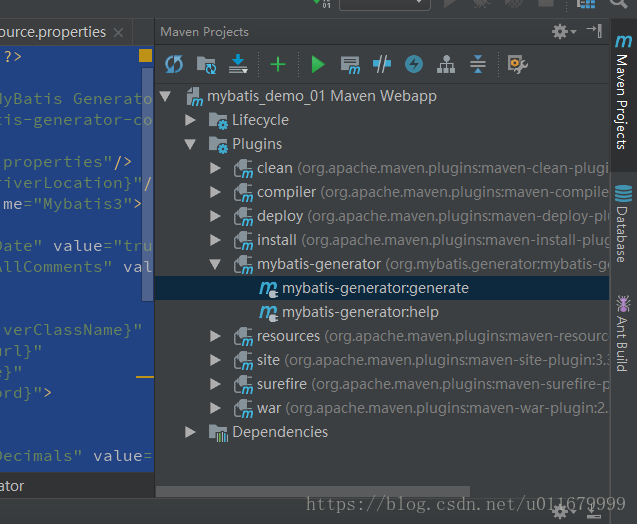Select the deploy plugin row
The image size is (637, 524).
tap(382, 216)
